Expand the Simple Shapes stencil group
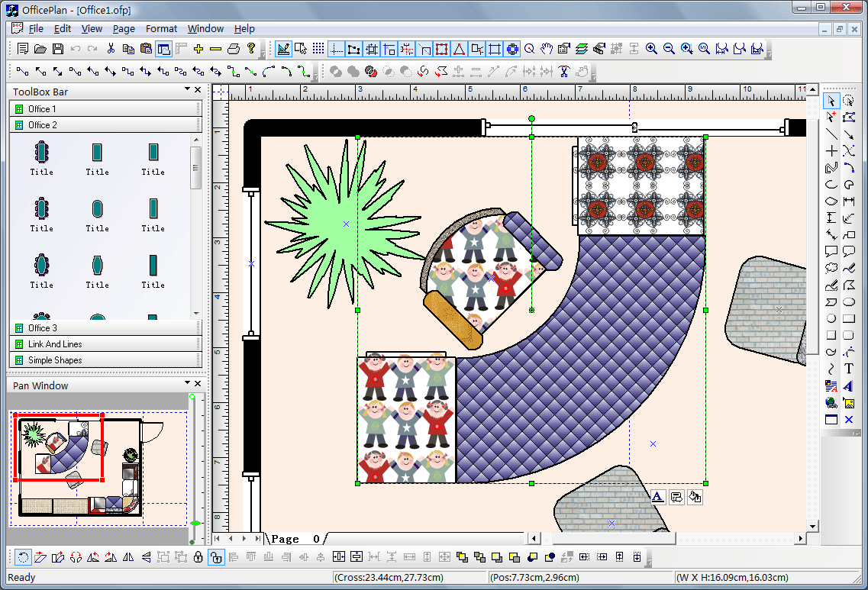The image size is (868, 590). [x=105, y=359]
